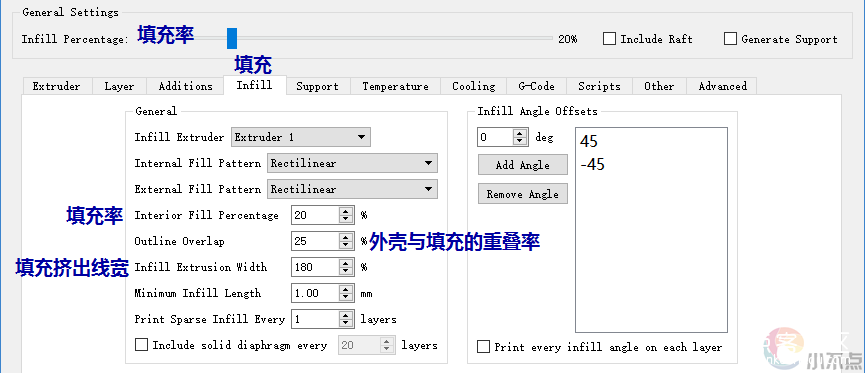Screen dimensions: 865x373
Task: Switch to the Temperature tab
Action: [396, 87]
